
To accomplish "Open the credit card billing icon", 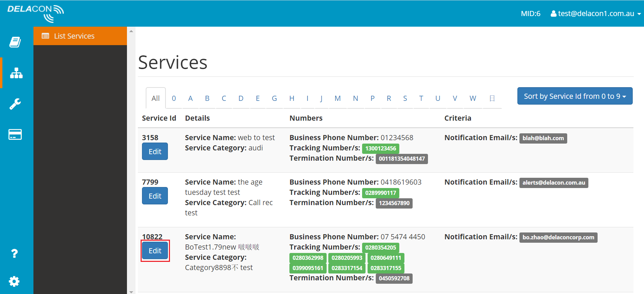I will pos(15,134).
